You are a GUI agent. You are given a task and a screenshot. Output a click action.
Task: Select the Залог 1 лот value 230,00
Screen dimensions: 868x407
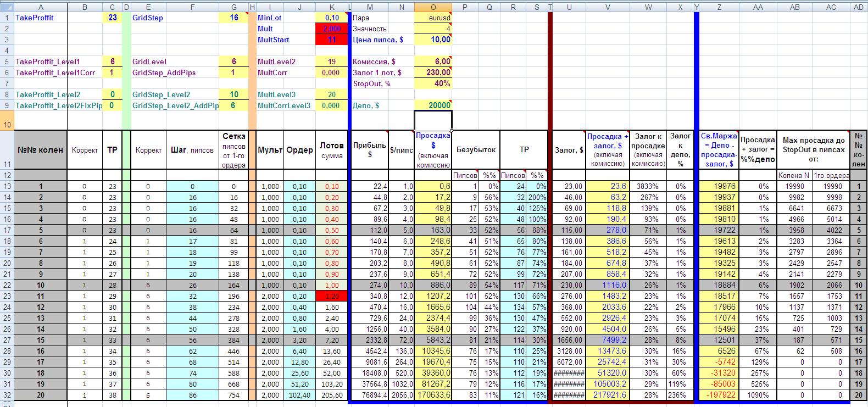click(433, 73)
